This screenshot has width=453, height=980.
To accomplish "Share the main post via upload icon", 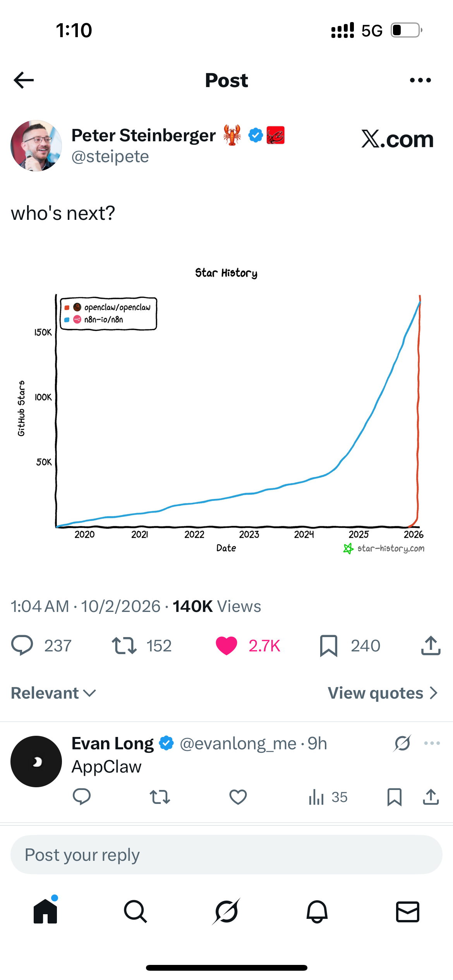I will (x=431, y=645).
